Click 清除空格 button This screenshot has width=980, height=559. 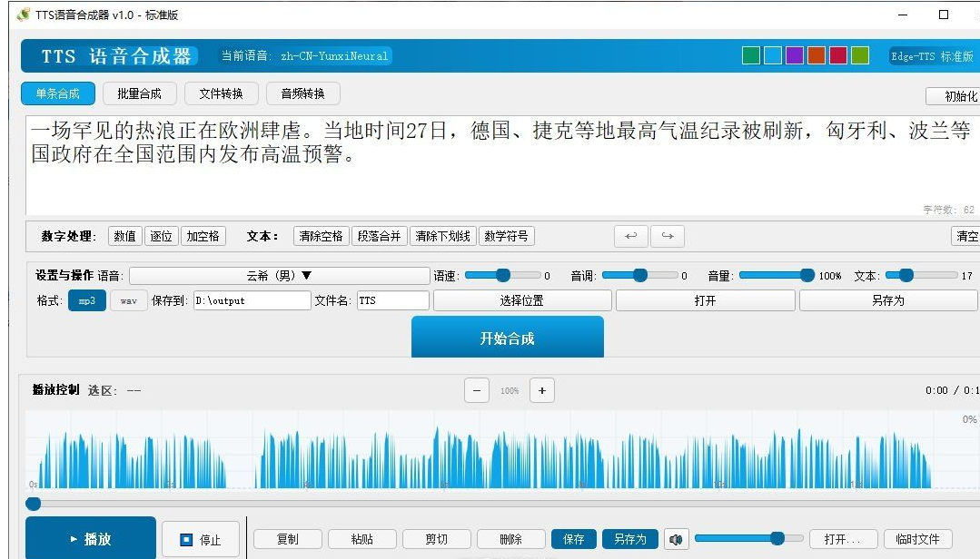click(x=322, y=236)
